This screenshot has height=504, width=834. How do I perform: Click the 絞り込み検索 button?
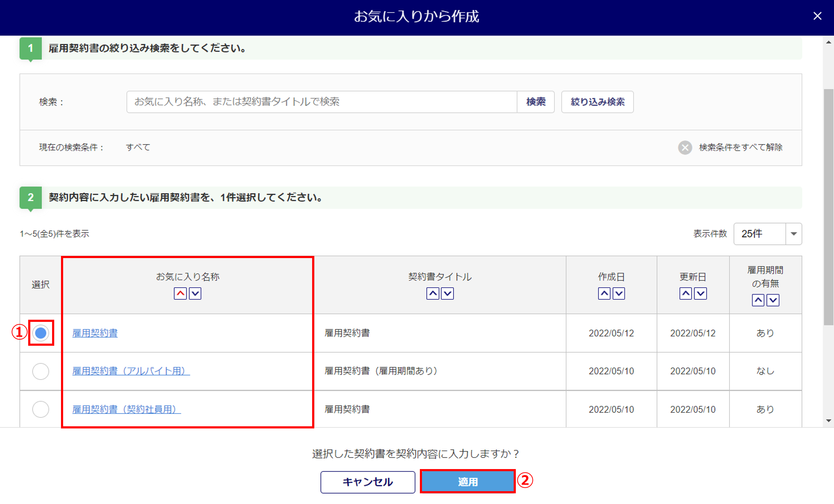tap(597, 102)
